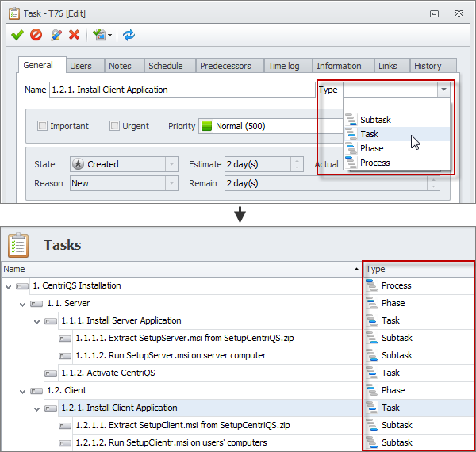Click the blue refresh arrows icon
The image size is (476, 452).
pos(129,35)
